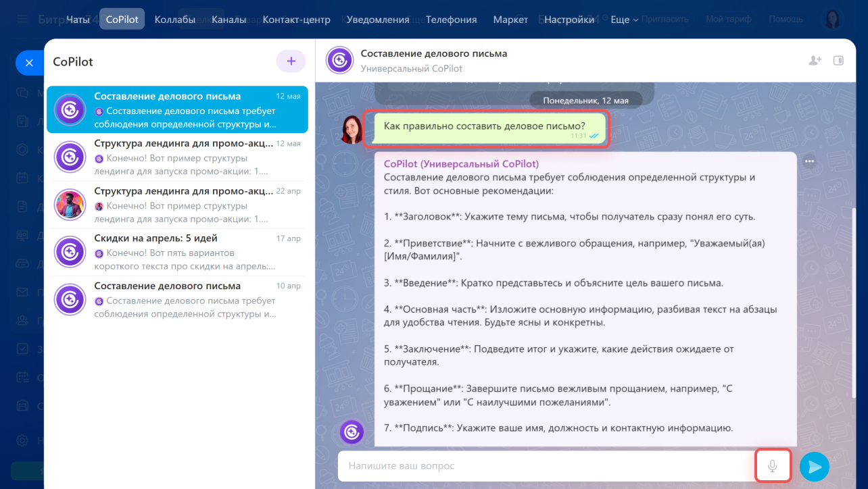Send the message with the arrow button
The image size is (868, 489).
tap(815, 467)
